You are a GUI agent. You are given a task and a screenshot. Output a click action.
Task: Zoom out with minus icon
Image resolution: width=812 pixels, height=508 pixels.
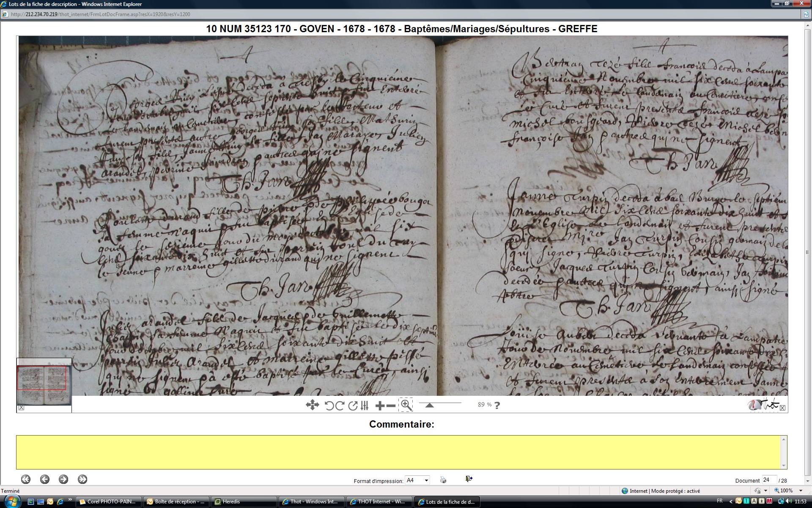click(x=391, y=406)
